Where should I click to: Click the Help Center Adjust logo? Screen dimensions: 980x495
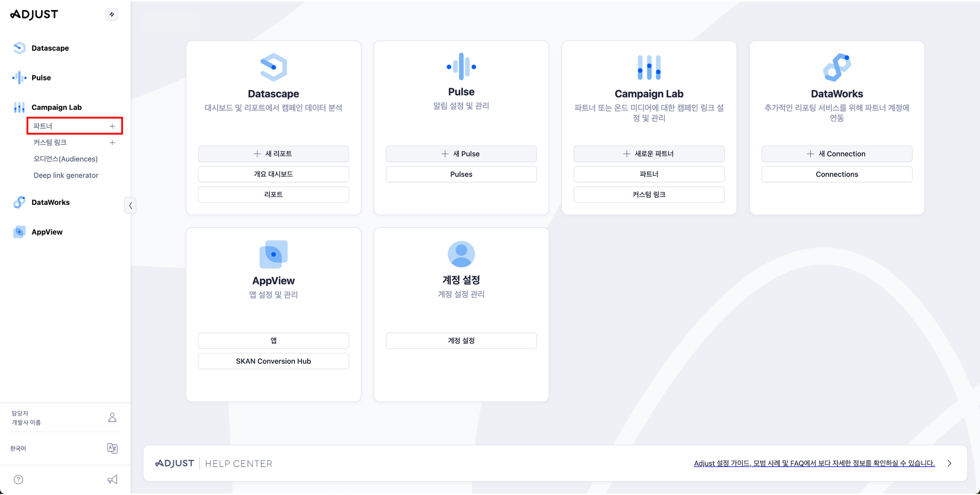coord(175,463)
